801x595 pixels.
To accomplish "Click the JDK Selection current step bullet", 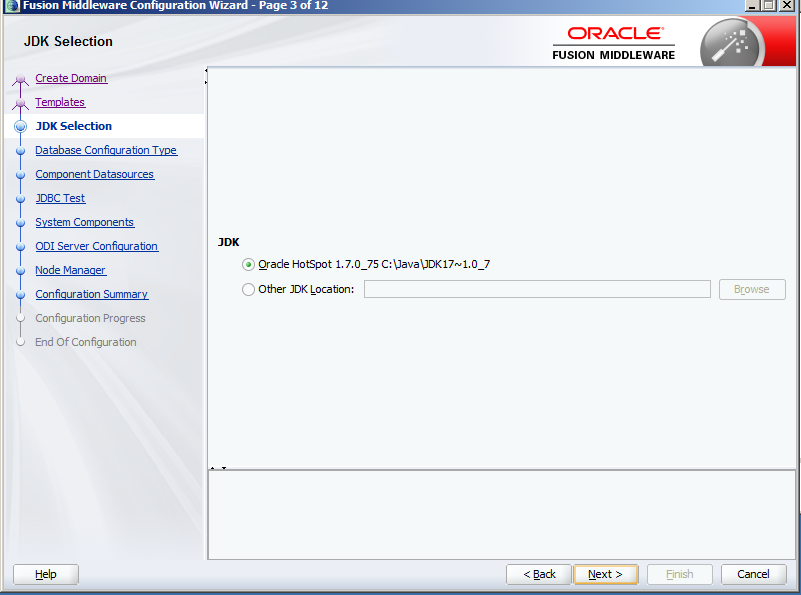I will pyautogui.click(x=20, y=127).
